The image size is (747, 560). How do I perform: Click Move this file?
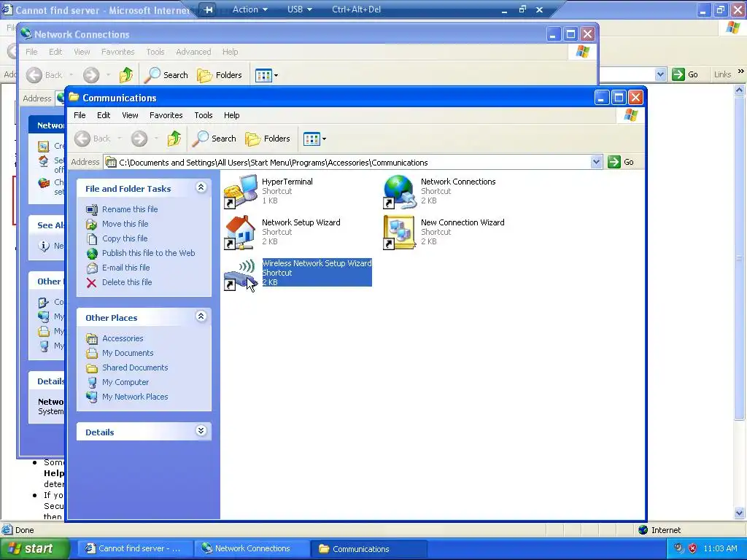[x=125, y=224]
